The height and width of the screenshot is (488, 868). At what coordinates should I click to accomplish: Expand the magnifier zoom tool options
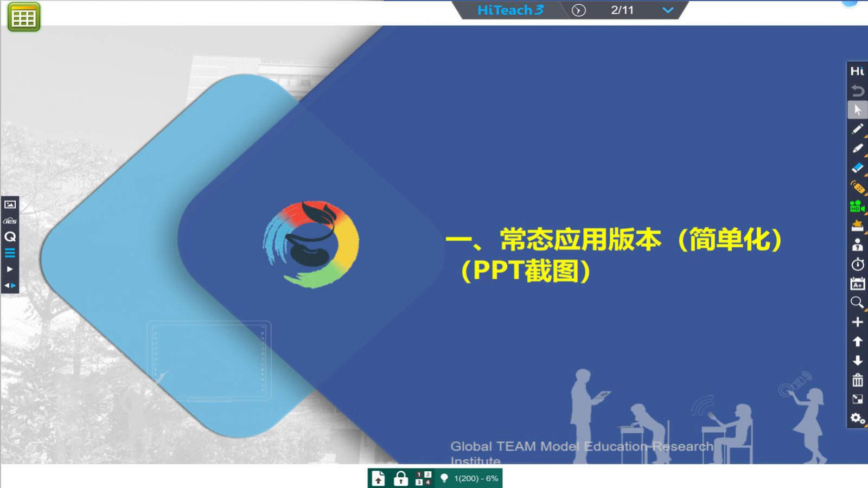pyautogui.click(x=857, y=303)
